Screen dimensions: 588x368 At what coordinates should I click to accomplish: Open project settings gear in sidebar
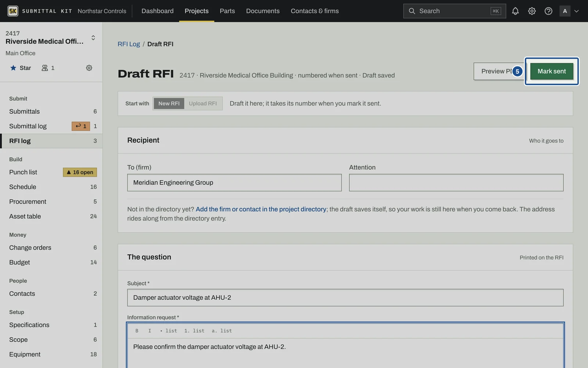[x=89, y=68]
